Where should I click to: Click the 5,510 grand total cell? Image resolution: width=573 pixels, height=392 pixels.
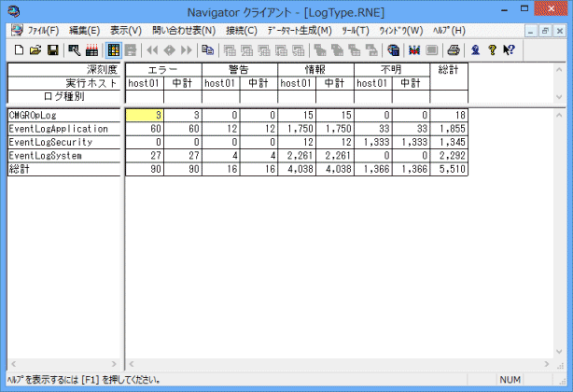click(449, 170)
